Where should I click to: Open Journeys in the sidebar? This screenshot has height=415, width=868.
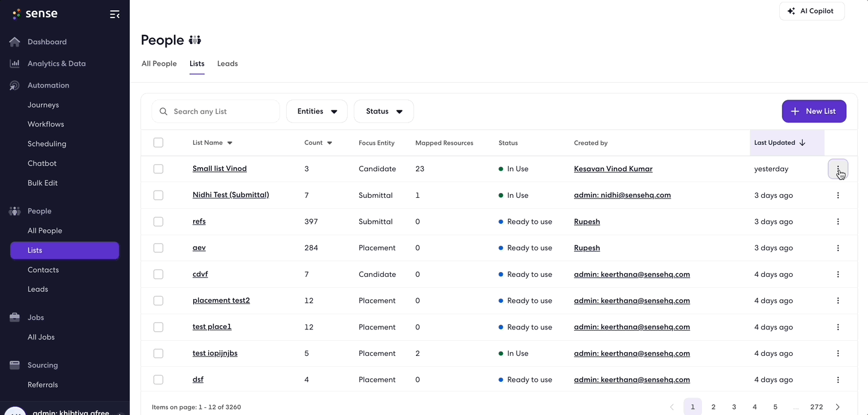(43, 105)
